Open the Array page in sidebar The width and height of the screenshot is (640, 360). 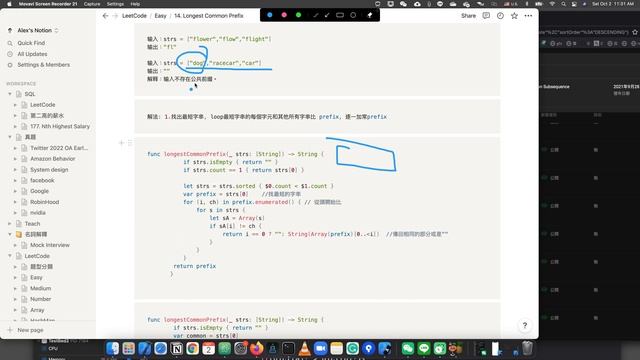[37, 310]
